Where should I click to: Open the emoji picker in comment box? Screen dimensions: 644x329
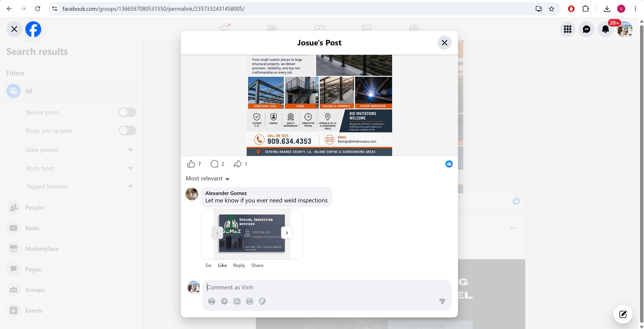coord(224,301)
